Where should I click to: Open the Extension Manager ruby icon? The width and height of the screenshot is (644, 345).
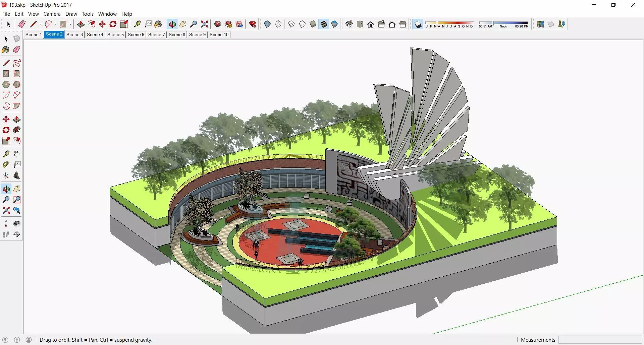click(253, 24)
